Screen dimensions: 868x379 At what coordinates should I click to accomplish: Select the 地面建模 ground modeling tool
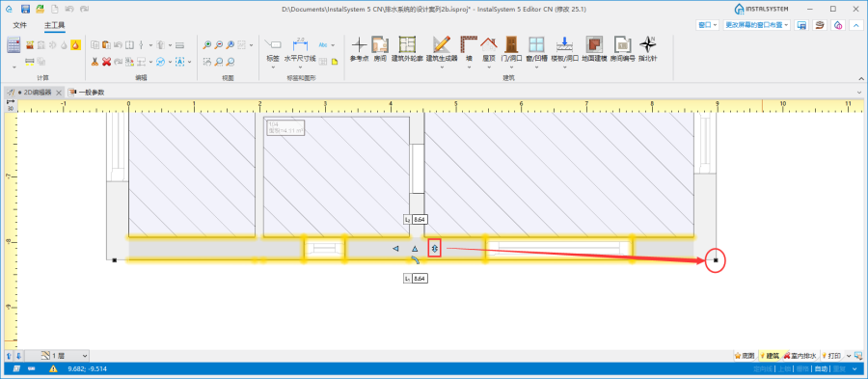pos(594,48)
